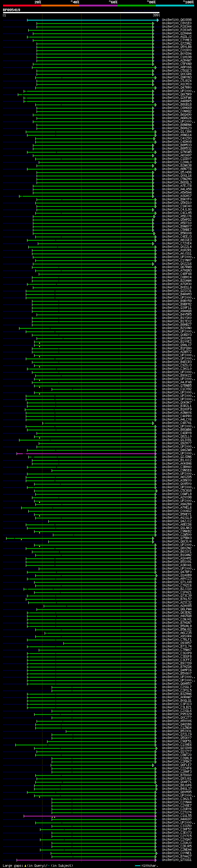Open the UniRef100_Q6X898 hit
The height and width of the screenshot is (868, 197).
pyautogui.click(x=177, y=20)
